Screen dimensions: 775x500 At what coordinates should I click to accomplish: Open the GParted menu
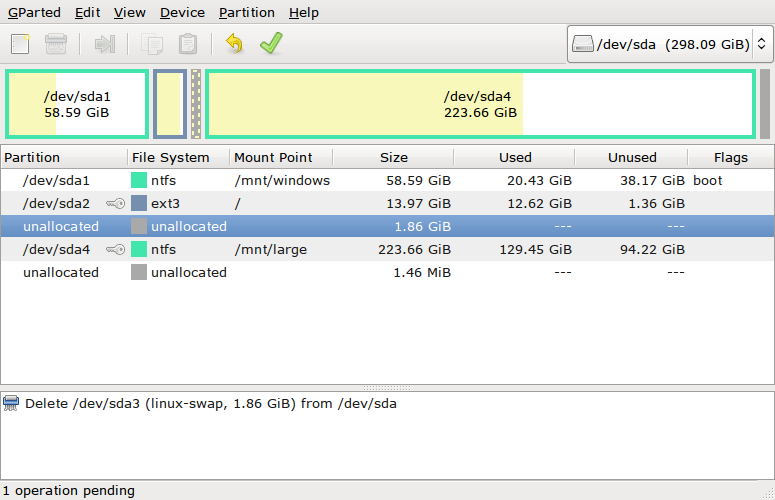pyautogui.click(x=34, y=12)
